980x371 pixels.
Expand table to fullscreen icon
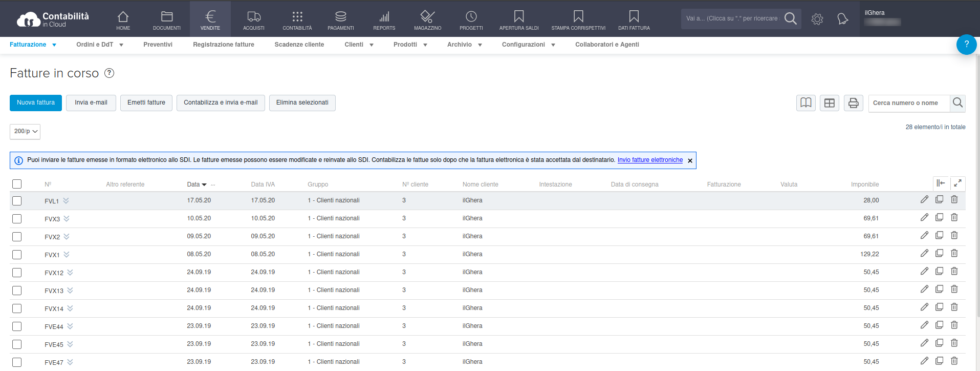(957, 183)
